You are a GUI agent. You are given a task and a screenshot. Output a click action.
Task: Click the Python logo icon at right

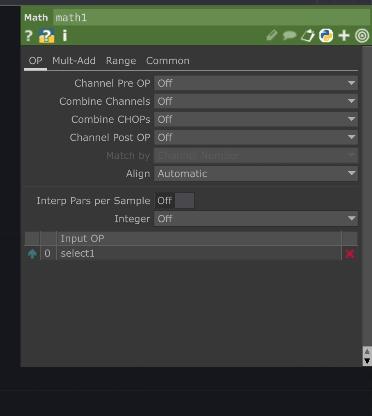(x=326, y=35)
